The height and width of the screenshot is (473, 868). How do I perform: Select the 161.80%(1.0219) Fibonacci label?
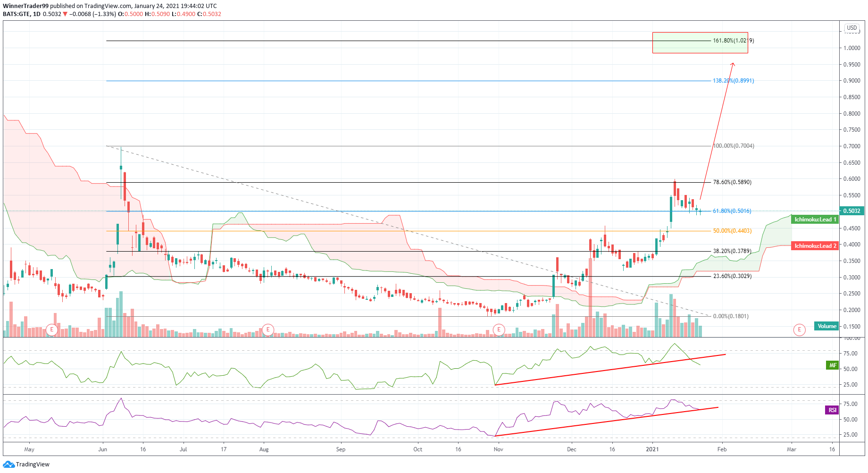(733, 41)
